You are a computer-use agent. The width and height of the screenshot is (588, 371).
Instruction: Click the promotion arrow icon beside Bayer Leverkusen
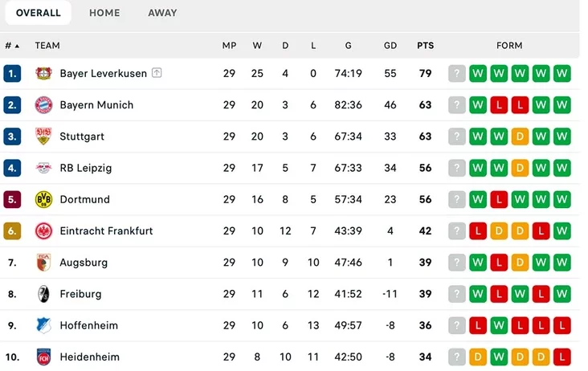coord(157,73)
